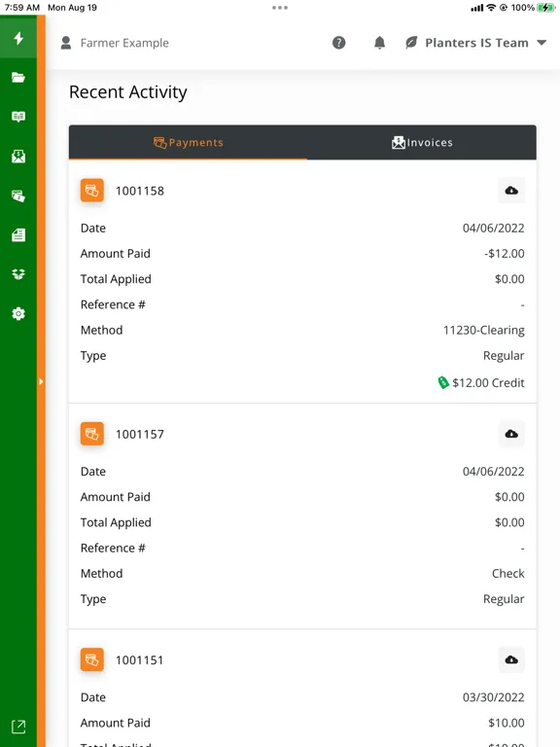Viewport: 560px width, 747px height.
Task: Click the leaf icon beside Planters IS Team
Action: (411, 43)
